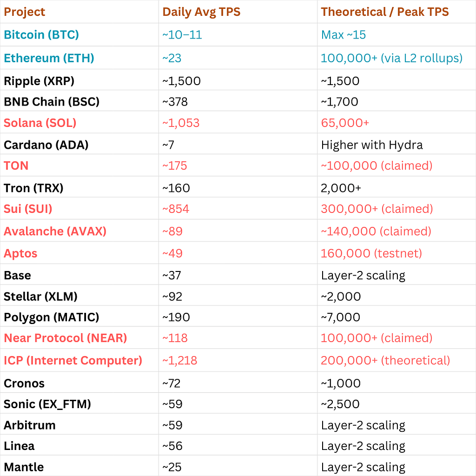Select Polygon (MATIC) project cell

[51, 317]
